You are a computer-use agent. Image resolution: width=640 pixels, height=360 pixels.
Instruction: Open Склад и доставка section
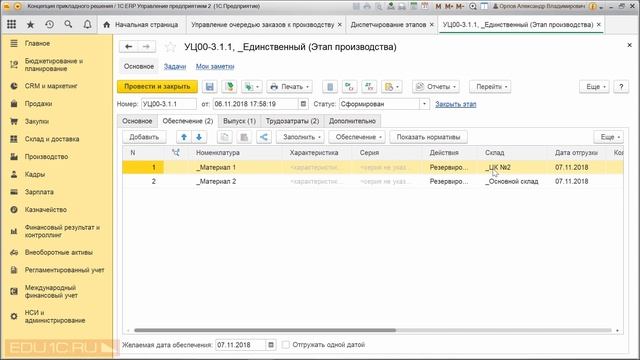(52, 139)
